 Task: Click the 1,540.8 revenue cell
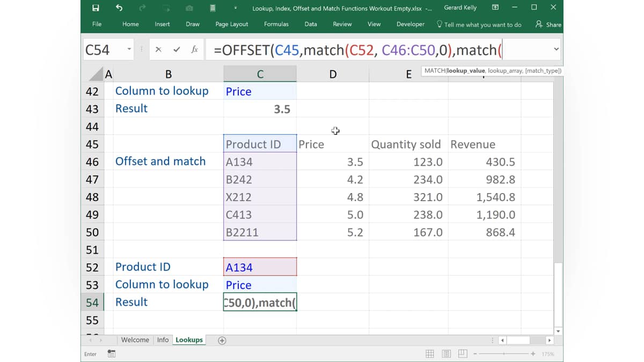[x=484, y=197]
